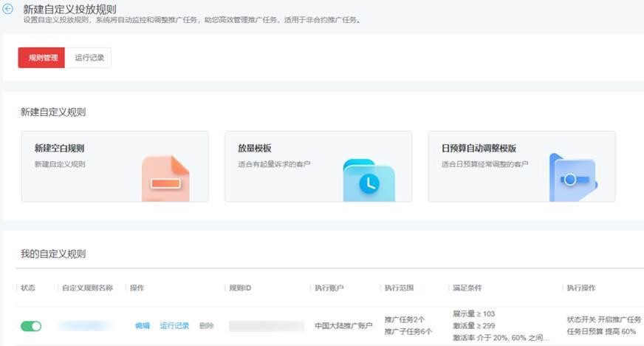The image size is (644, 346).
Task: Click the 状态 column header
Action: tap(28, 288)
